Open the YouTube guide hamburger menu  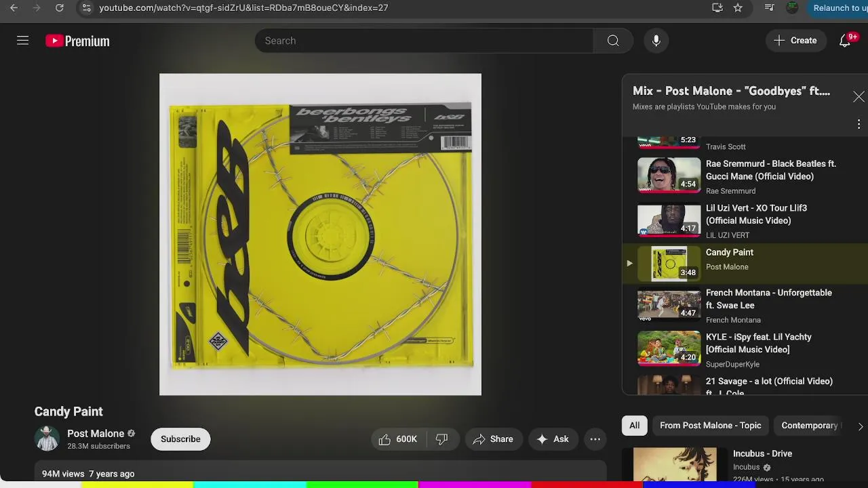pyautogui.click(x=23, y=41)
